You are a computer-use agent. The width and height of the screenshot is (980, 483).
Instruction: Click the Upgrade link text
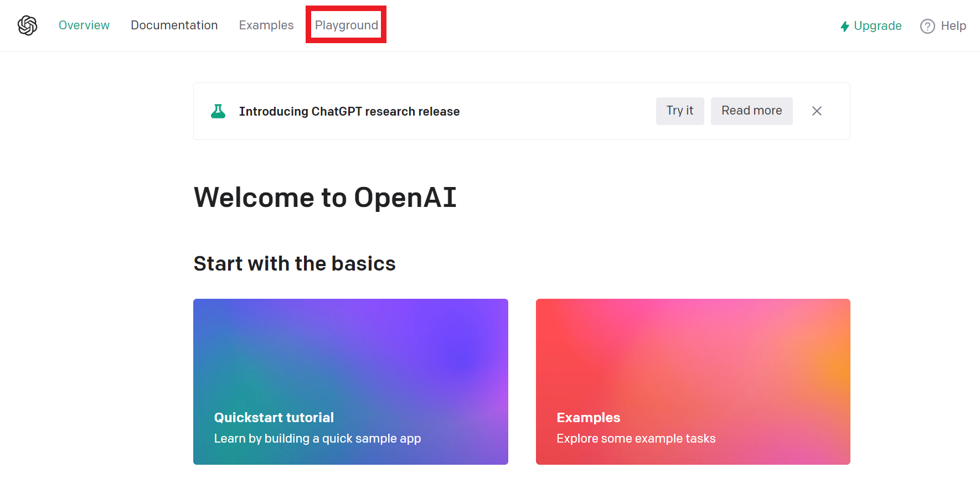878,26
